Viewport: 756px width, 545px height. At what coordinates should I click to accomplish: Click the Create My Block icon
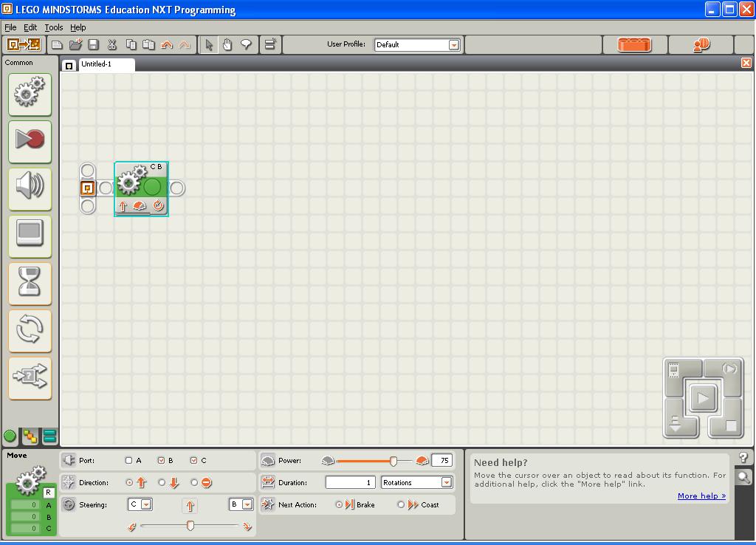click(x=270, y=45)
